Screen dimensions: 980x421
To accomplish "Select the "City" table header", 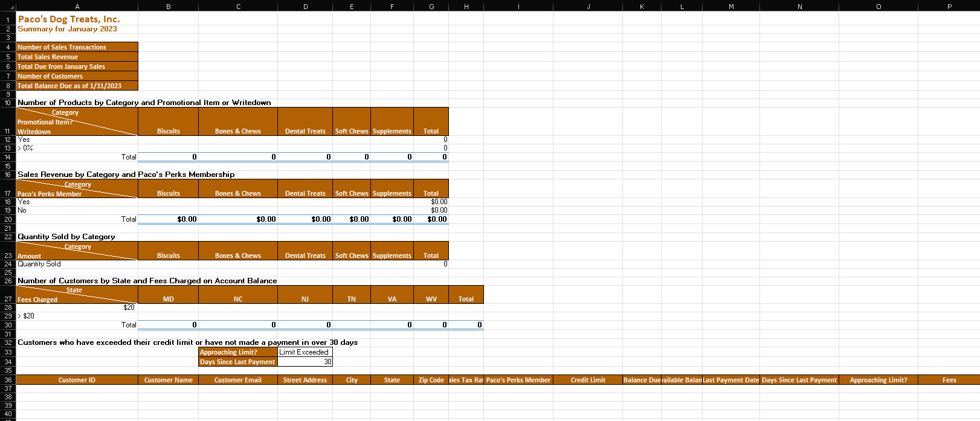I will pyautogui.click(x=352, y=380).
